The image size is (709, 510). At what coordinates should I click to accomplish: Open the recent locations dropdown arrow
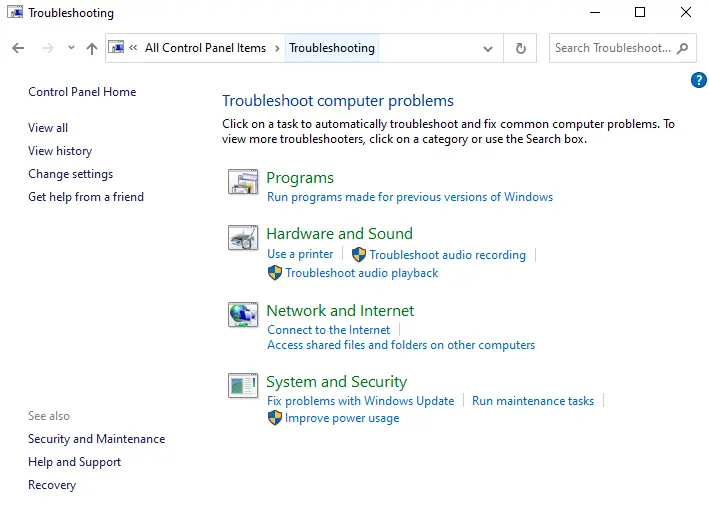coord(71,47)
